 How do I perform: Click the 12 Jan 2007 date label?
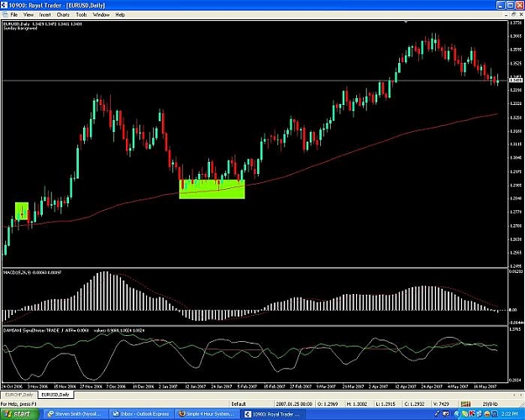point(196,386)
